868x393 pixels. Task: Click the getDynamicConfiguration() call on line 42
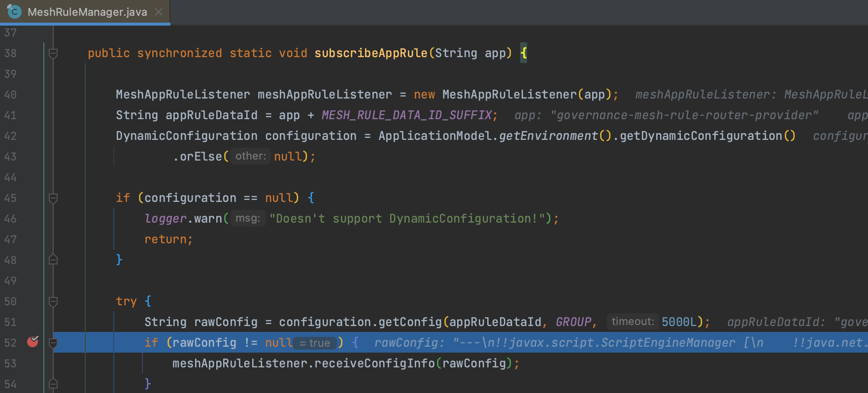(x=707, y=136)
